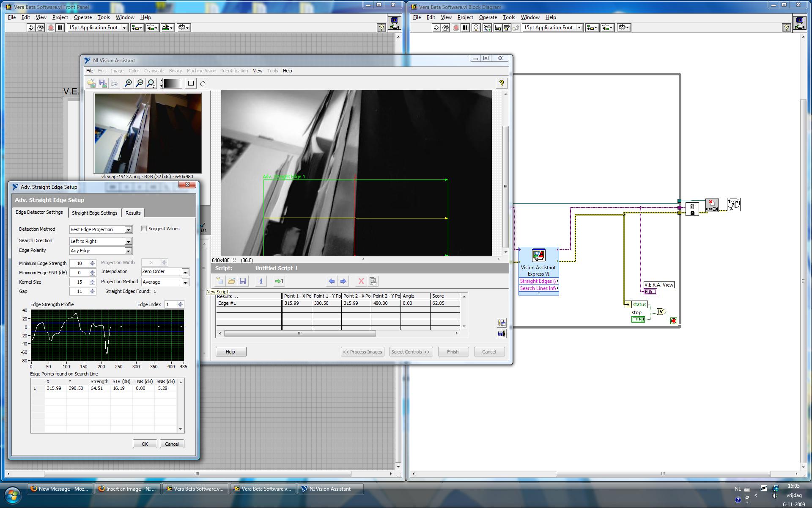Viewport: 812px width, 508px height.
Task: Reset image zoom to 1:1
Action: (151, 83)
